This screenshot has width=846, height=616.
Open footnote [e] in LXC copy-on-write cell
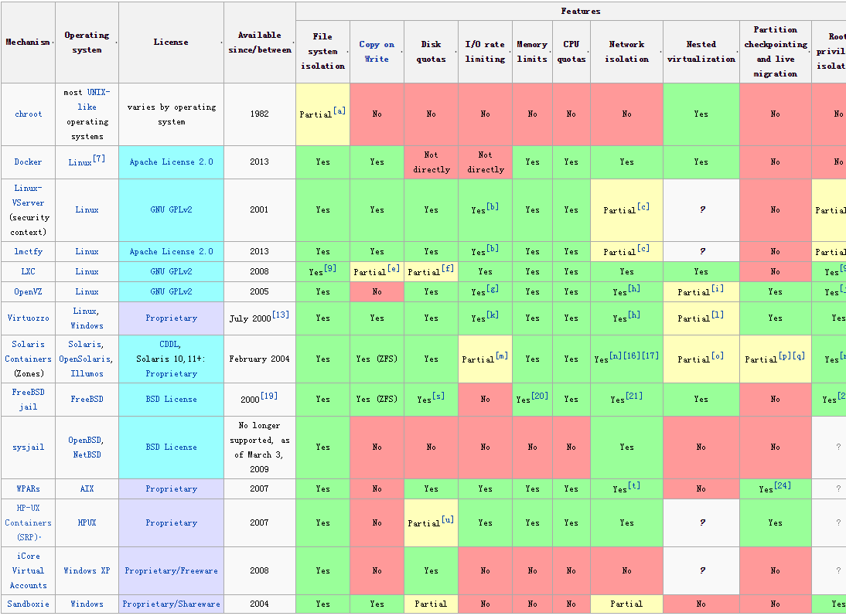(394, 268)
